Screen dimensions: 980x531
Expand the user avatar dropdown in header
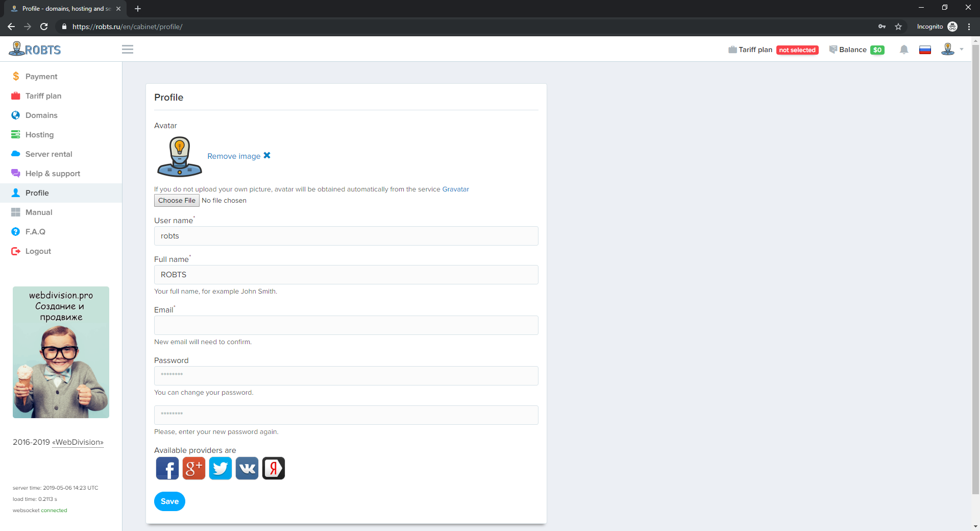pos(951,50)
